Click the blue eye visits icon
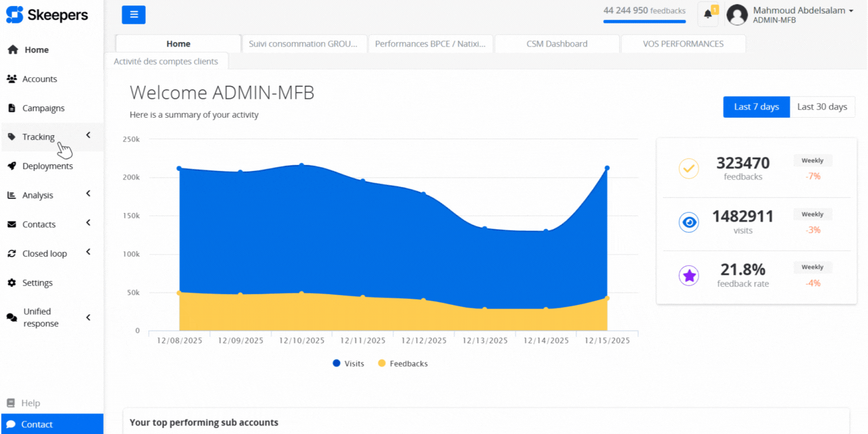 coord(689,222)
